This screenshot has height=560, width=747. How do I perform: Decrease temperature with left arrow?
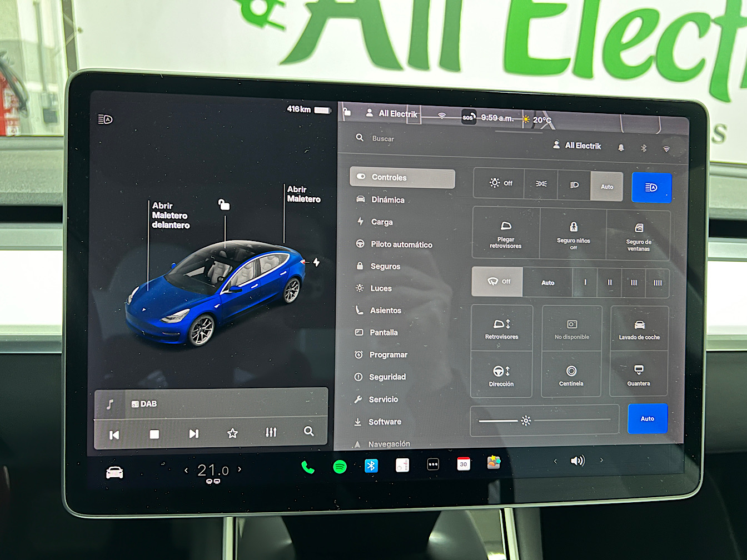(186, 470)
